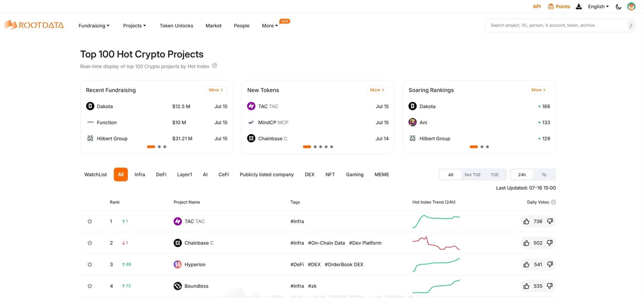
Task: Click More in Recent Fundraising card
Action: [x=216, y=90]
